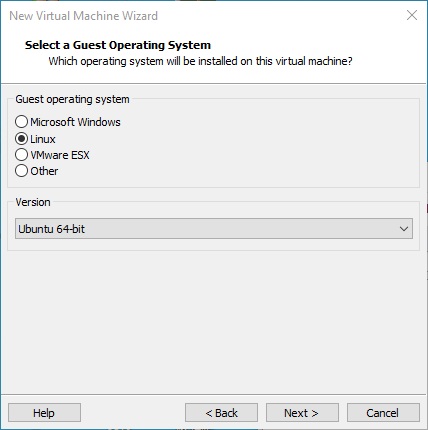Click the New Virtual Machine Wizard title bar
This screenshot has height=430, width=428.
[83, 16]
